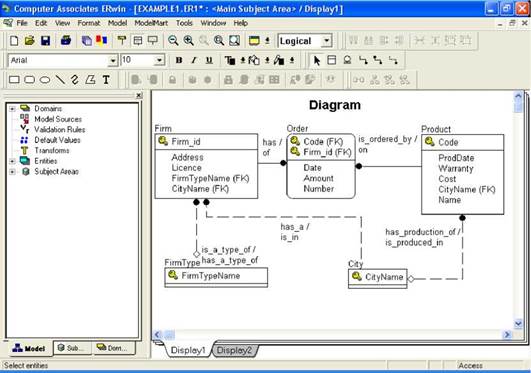Screen dimensions: 531x373
Task: Choose the rectangle drawing shape tool
Action: pyautogui.click(x=14, y=80)
